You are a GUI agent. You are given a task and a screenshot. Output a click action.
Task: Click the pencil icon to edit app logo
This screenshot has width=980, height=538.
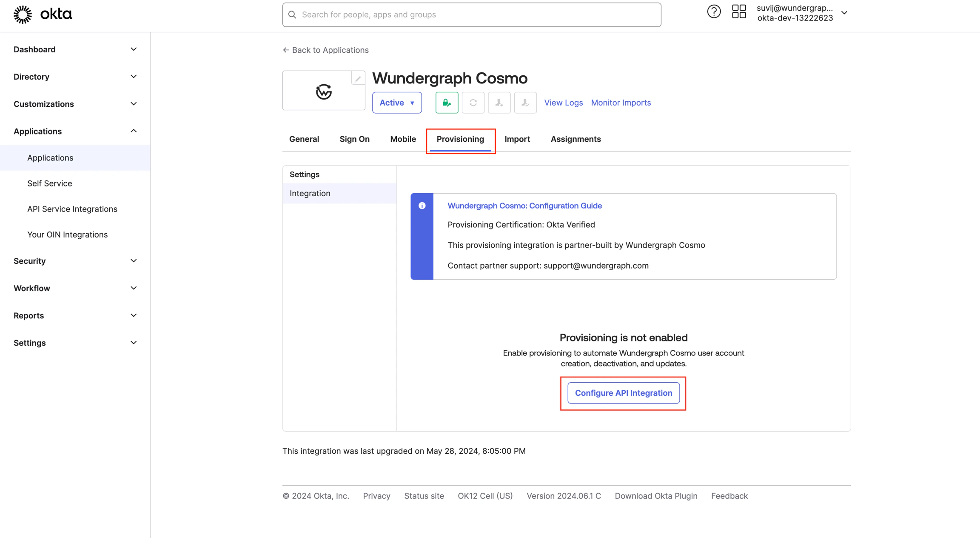point(358,78)
